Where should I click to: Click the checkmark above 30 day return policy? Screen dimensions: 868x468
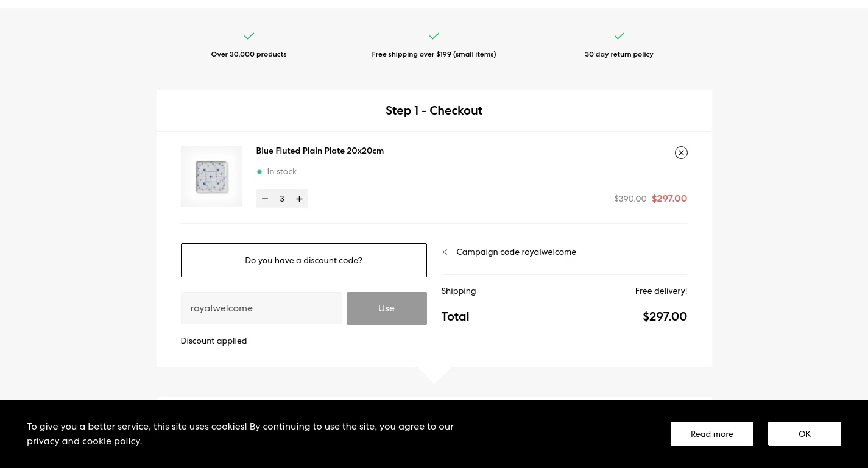coord(619,36)
